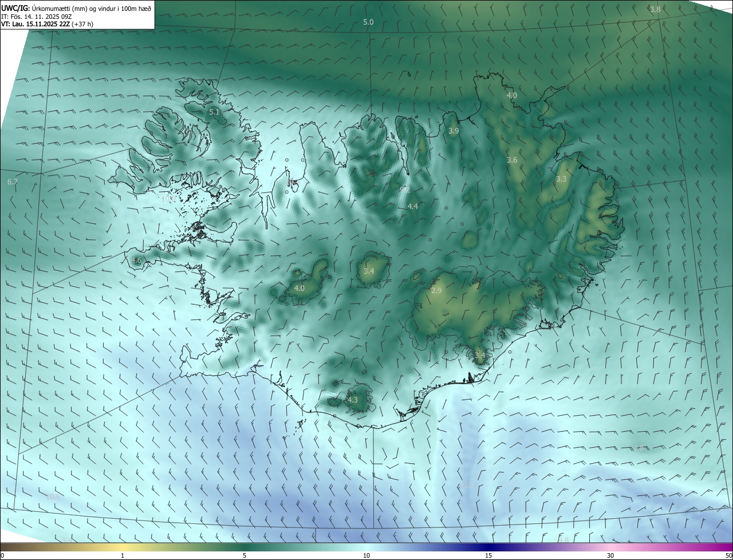Select the valid time 'Lau. 15.11.2025 22Z'

pyautogui.click(x=42, y=25)
